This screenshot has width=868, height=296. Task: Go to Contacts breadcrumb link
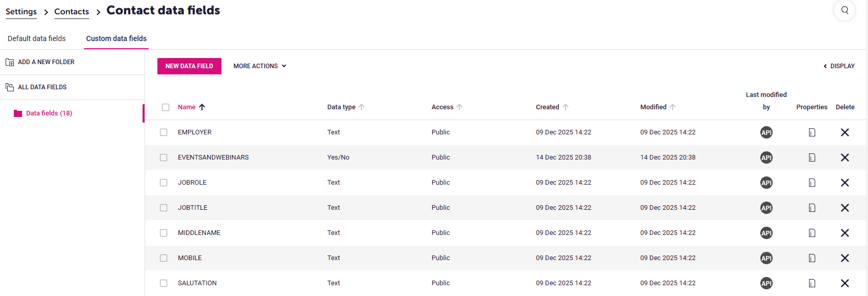pyautogui.click(x=71, y=12)
